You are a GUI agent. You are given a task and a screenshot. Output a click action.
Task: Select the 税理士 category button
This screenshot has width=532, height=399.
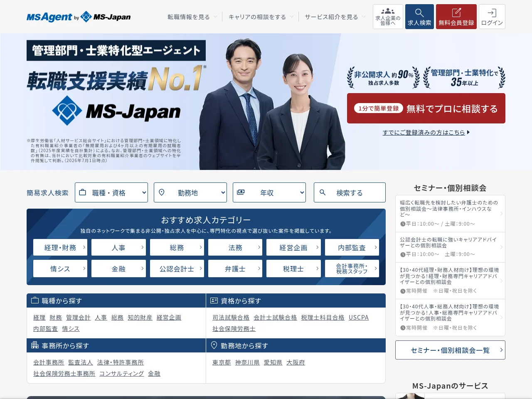tap(293, 268)
